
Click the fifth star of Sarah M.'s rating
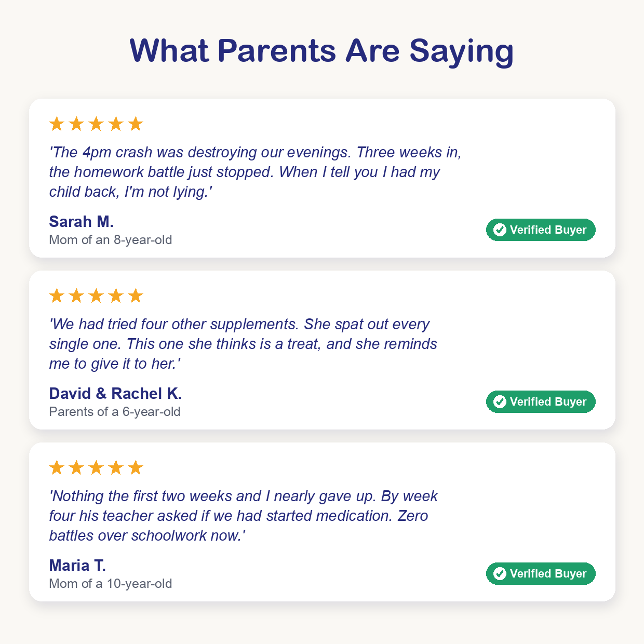click(x=136, y=124)
